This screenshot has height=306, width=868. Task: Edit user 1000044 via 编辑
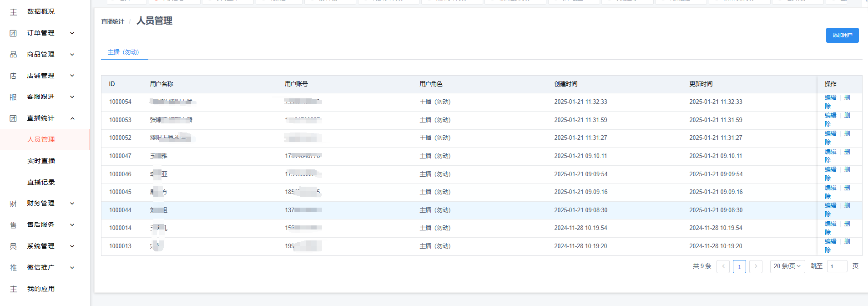click(830, 205)
